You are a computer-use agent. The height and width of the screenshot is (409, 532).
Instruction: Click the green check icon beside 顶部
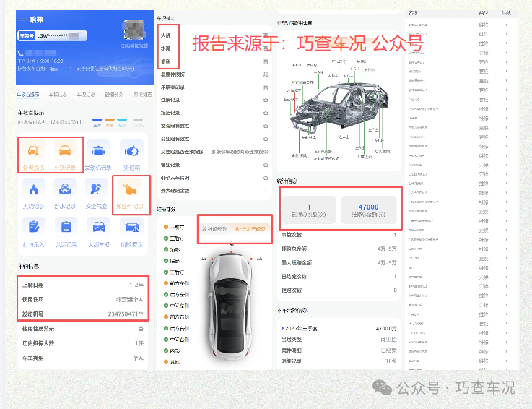[166, 250]
